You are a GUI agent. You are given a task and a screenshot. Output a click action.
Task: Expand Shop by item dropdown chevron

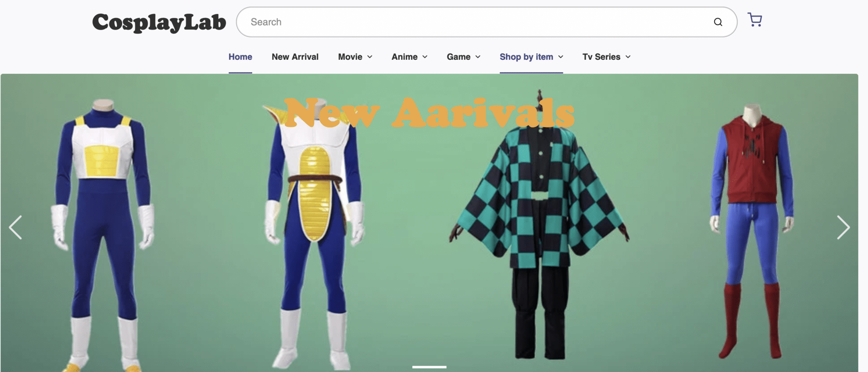(x=560, y=57)
